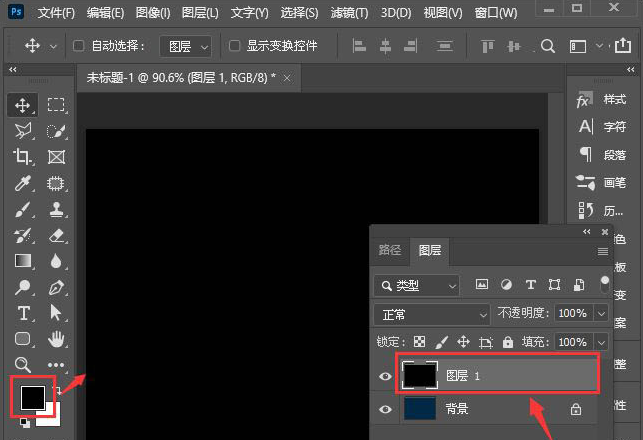Viewport: 643px width, 440px height.
Task: Open the 段落 paragraph panel
Action: pos(602,155)
